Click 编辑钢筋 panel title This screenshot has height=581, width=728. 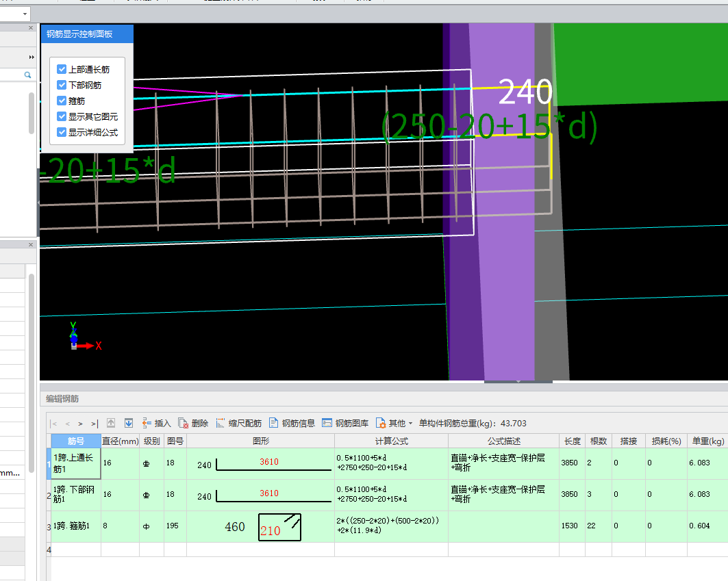tap(62, 399)
